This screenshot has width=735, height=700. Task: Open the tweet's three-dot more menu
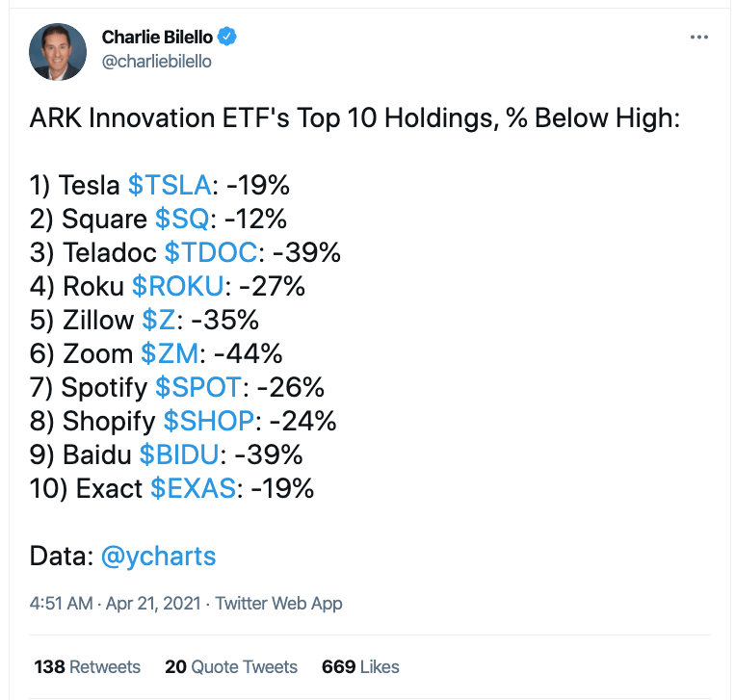[x=700, y=38]
